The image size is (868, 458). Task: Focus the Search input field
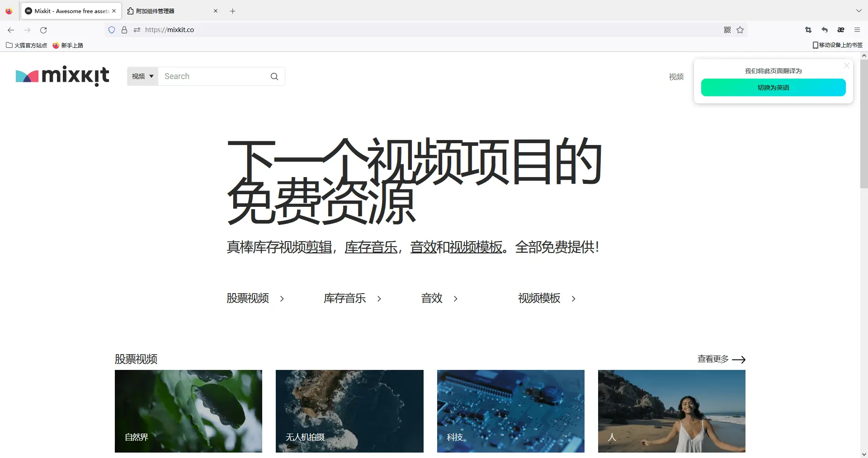point(213,76)
